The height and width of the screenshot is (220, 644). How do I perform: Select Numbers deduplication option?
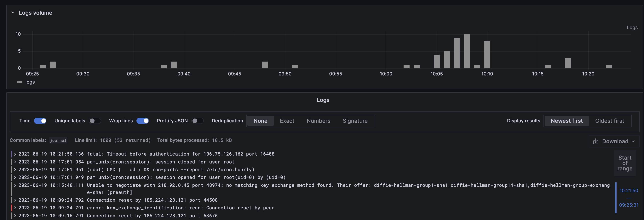click(318, 121)
